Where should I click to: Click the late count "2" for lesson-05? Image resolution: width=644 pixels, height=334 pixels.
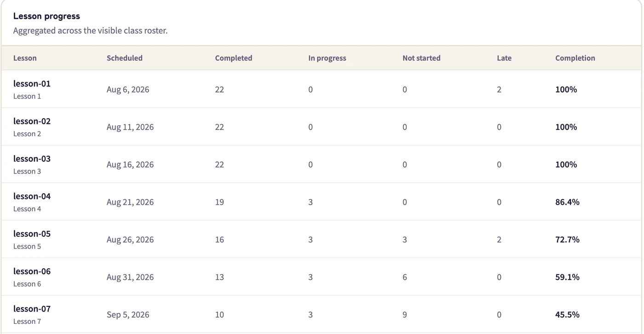click(x=499, y=240)
